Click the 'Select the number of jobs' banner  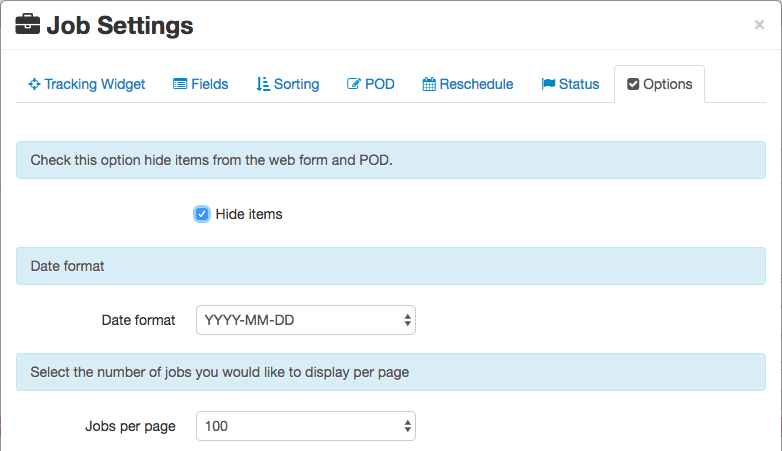391,372
